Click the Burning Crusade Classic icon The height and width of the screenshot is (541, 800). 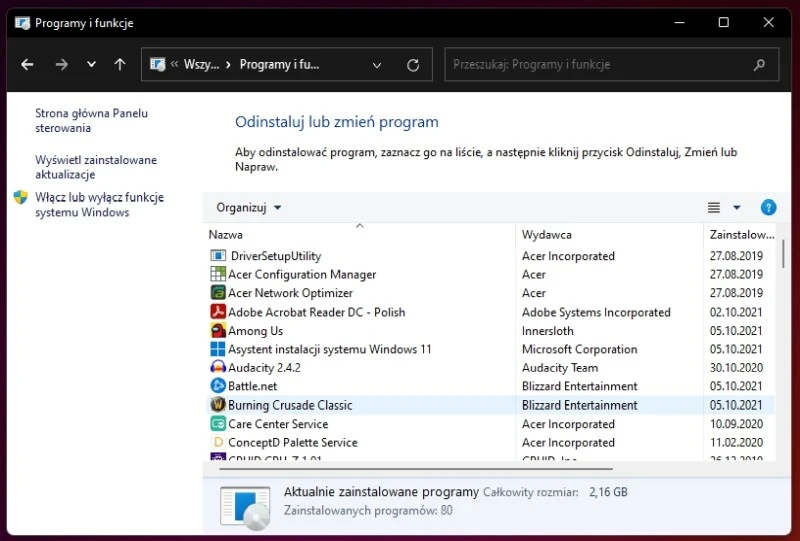click(x=218, y=405)
